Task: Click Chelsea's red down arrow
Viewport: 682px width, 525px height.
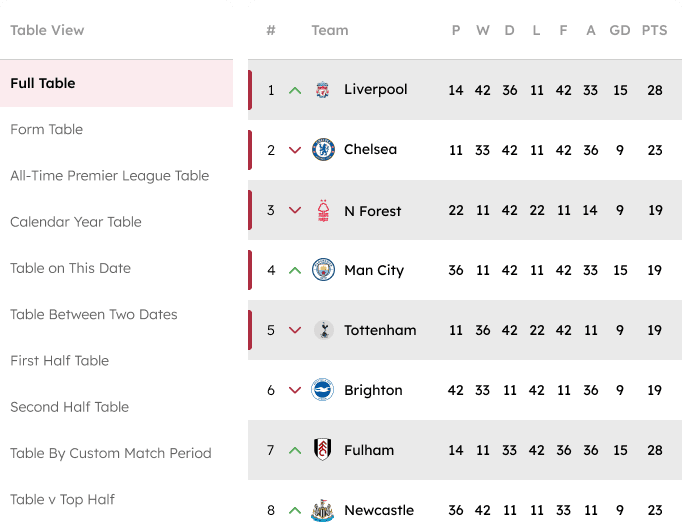Action: click(295, 150)
